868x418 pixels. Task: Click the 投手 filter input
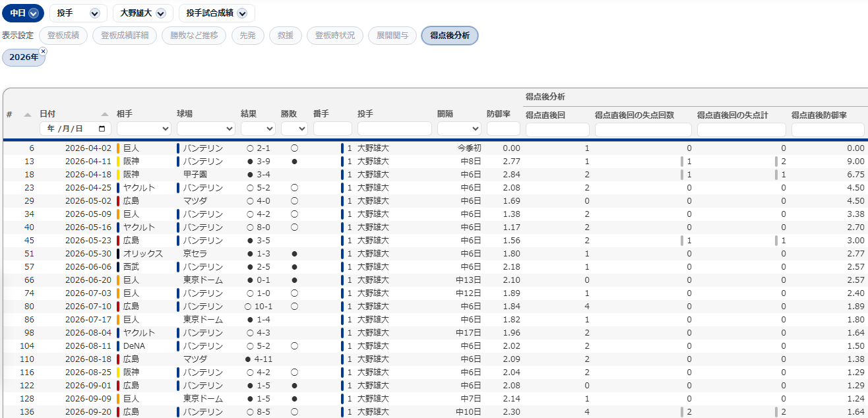pyautogui.click(x=394, y=129)
